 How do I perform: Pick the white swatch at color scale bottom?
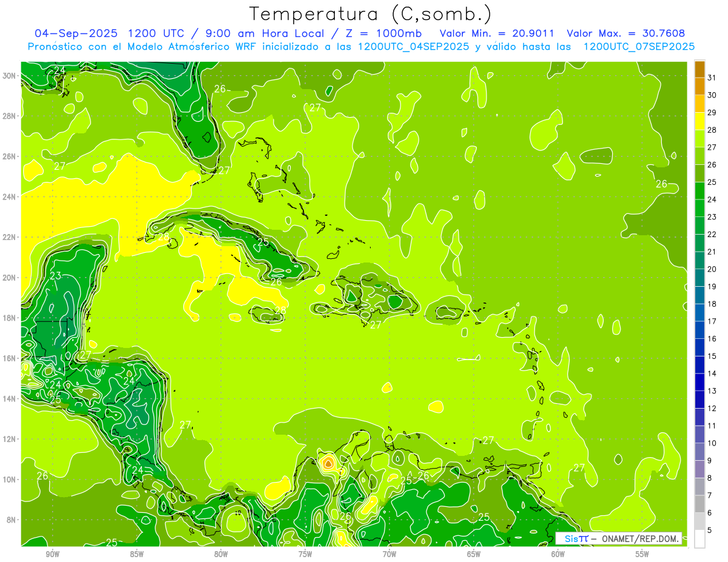coord(699,539)
